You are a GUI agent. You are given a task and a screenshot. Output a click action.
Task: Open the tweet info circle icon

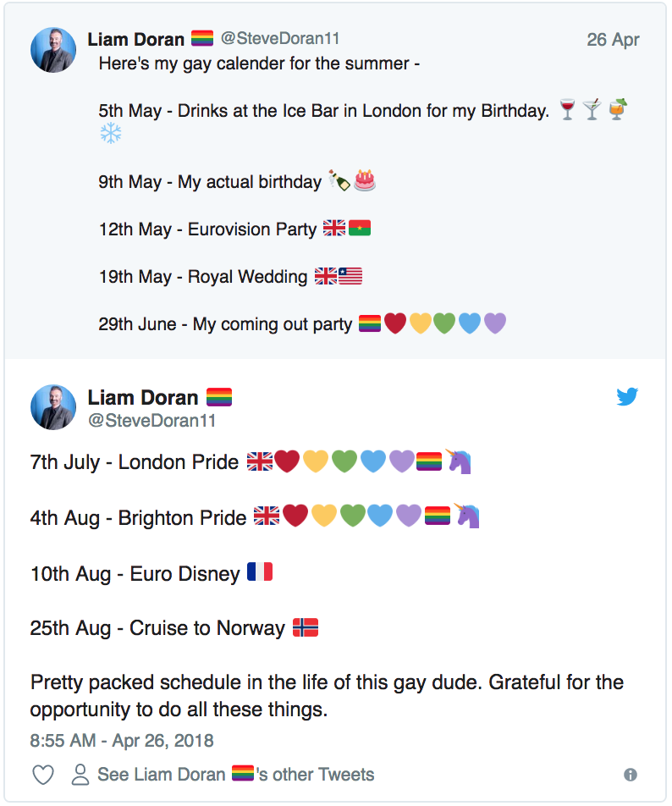click(630, 774)
